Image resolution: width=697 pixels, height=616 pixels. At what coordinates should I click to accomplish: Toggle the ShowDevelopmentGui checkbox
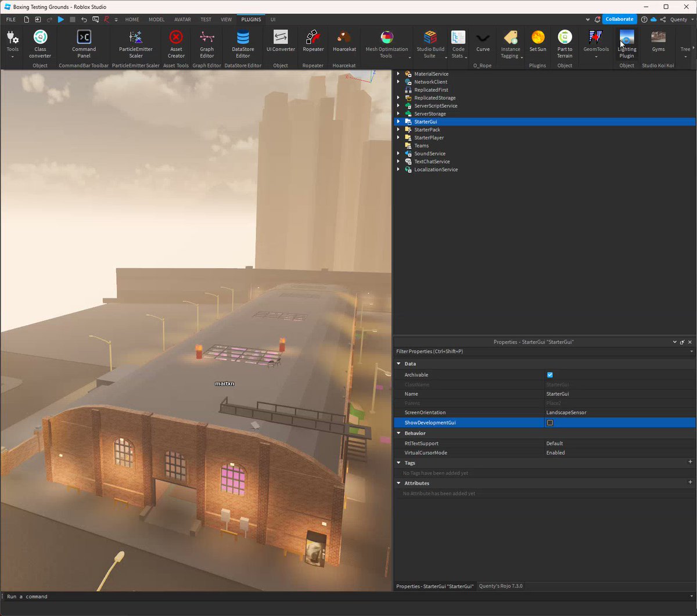coord(550,423)
